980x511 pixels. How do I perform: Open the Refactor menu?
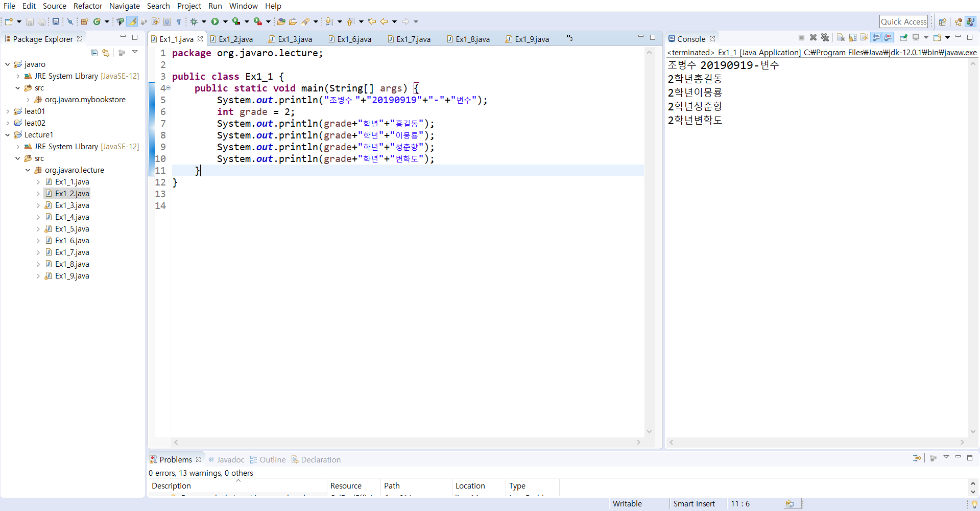pyautogui.click(x=88, y=6)
